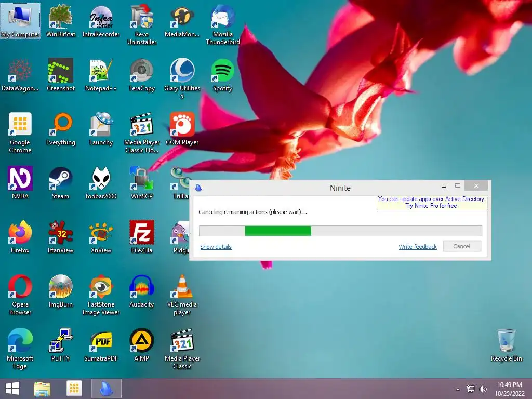
Task: Select the Revo Uninstaller icon
Action: pos(141,24)
